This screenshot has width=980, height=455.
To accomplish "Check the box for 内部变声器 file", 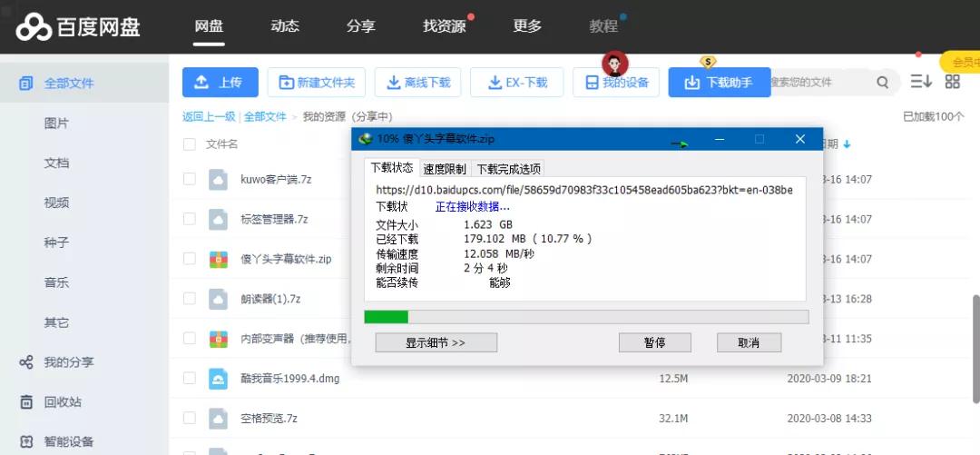I will [x=190, y=339].
